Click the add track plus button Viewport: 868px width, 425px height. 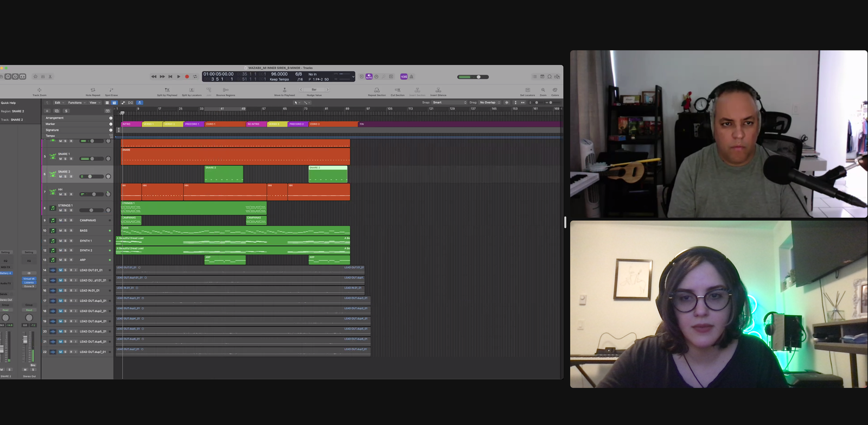(47, 111)
